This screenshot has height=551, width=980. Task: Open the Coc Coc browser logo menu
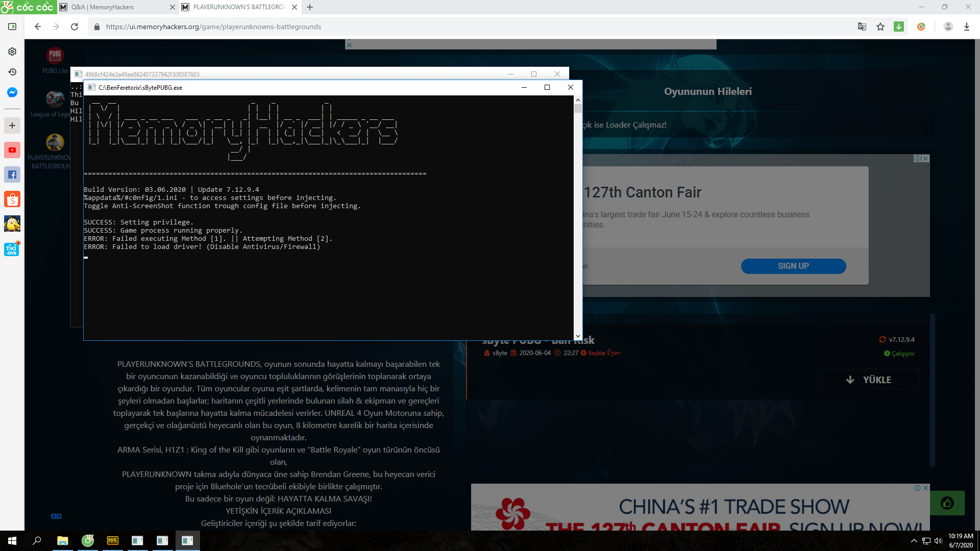(x=28, y=7)
